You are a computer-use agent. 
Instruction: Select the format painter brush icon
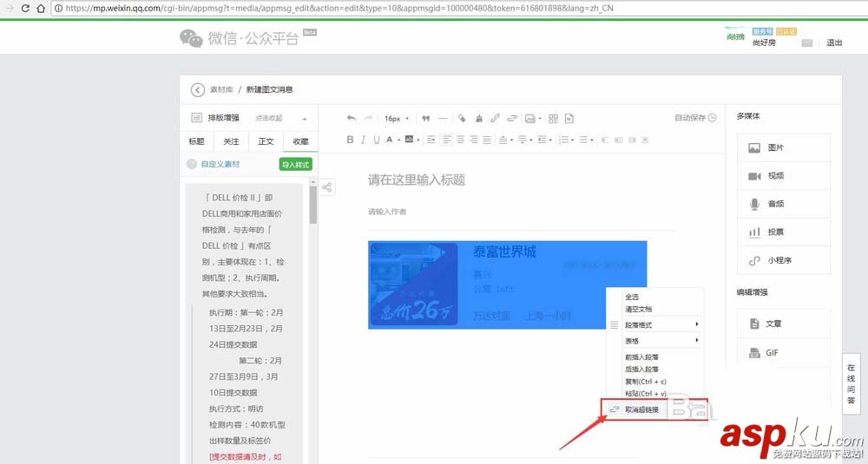[x=479, y=118]
